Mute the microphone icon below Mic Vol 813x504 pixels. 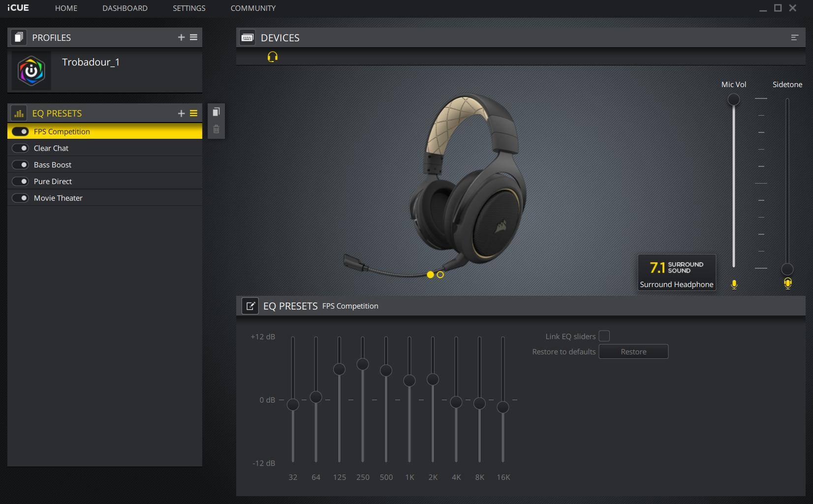(x=734, y=284)
